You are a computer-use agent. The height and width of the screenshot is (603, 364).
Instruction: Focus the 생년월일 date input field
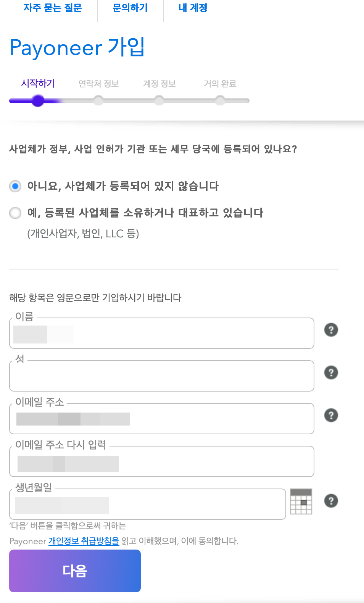[x=148, y=504]
